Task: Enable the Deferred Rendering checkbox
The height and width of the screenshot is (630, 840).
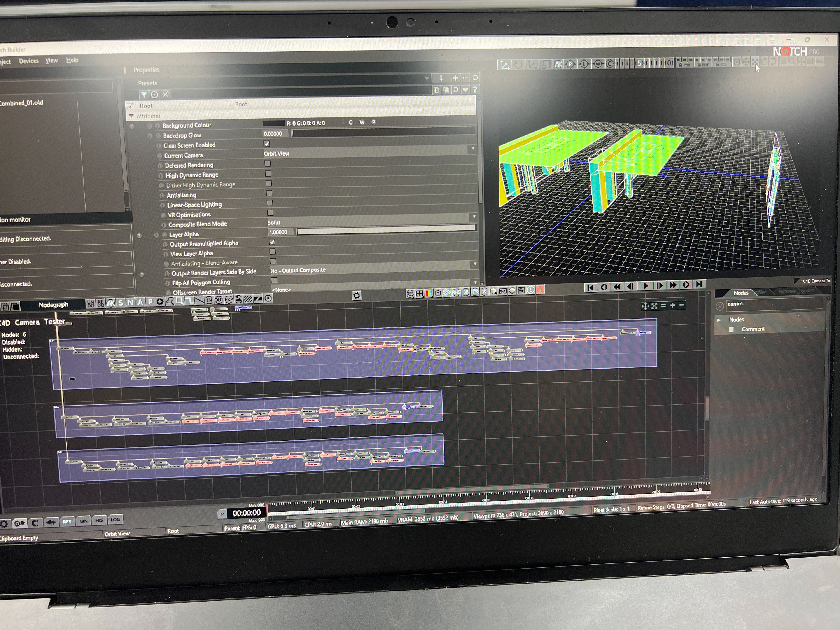Action: 268,164
